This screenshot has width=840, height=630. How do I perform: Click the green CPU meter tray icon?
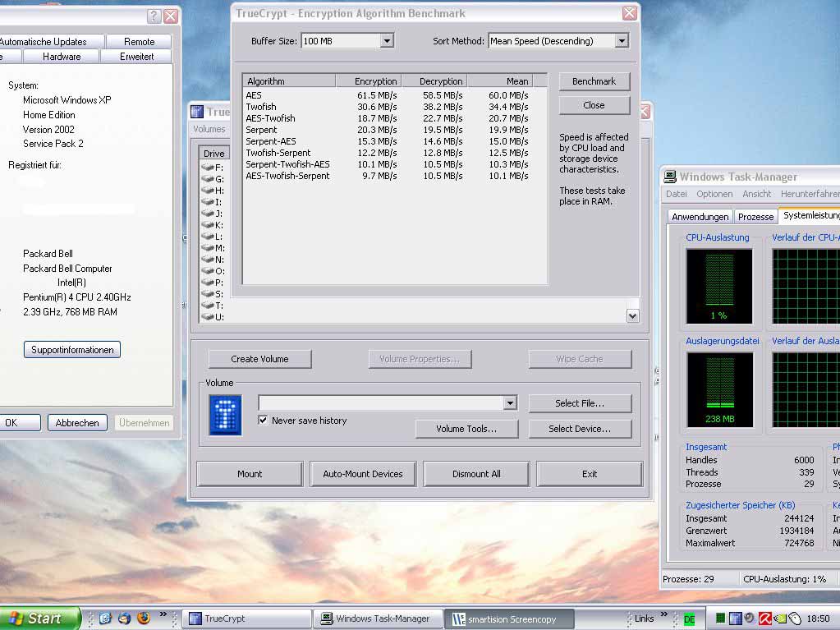tap(721, 619)
